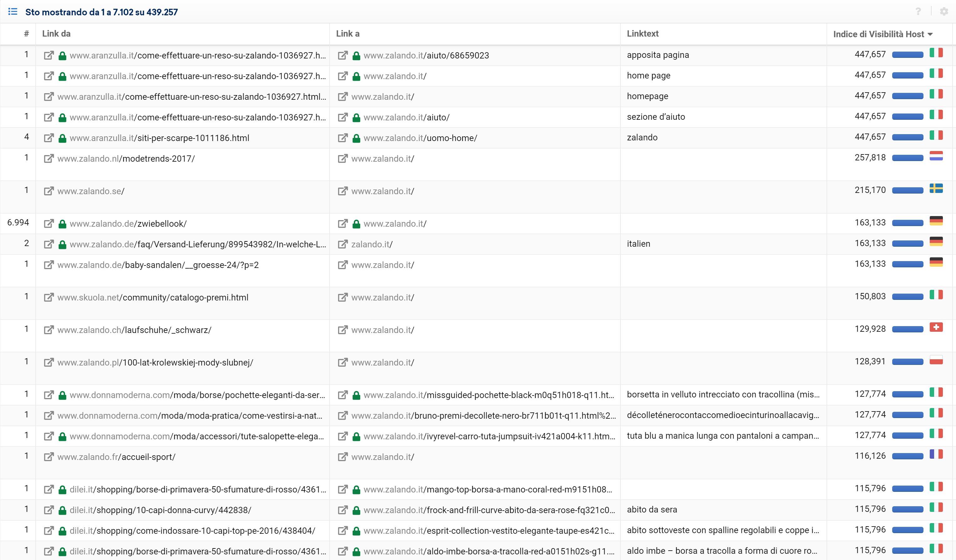This screenshot has height=560, width=956.
Task: Open external link icon for zalando.it/aiuto/68659023 target
Action: [x=342, y=55]
